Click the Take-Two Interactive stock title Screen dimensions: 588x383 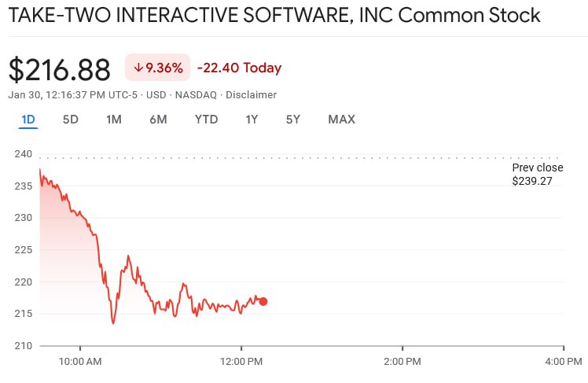[x=274, y=16]
